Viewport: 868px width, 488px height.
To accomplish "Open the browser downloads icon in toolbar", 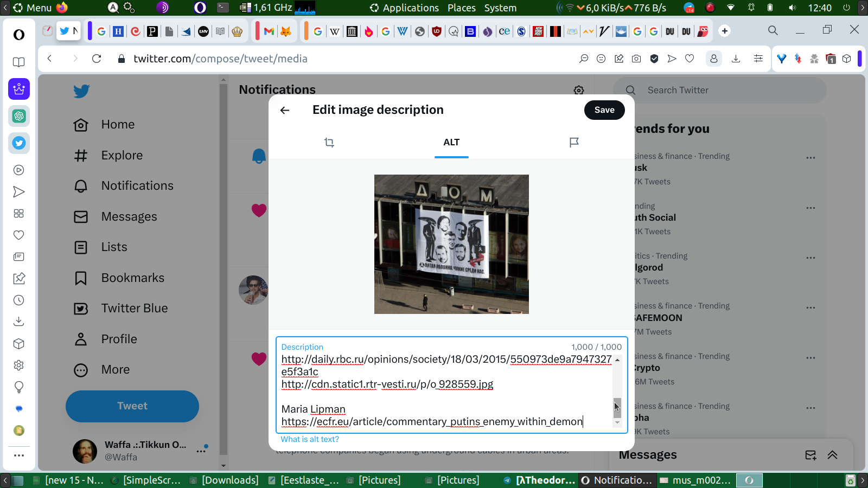I will (x=736, y=59).
